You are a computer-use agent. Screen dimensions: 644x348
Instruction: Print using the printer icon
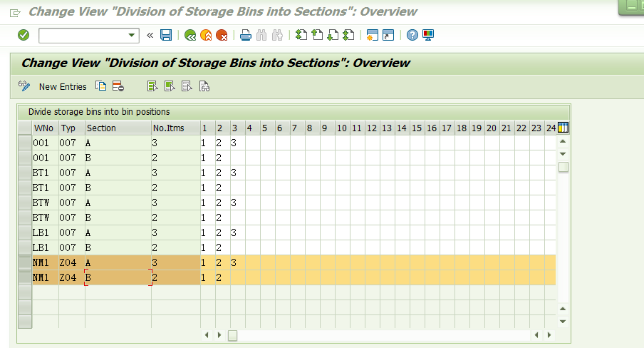[246, 36]
